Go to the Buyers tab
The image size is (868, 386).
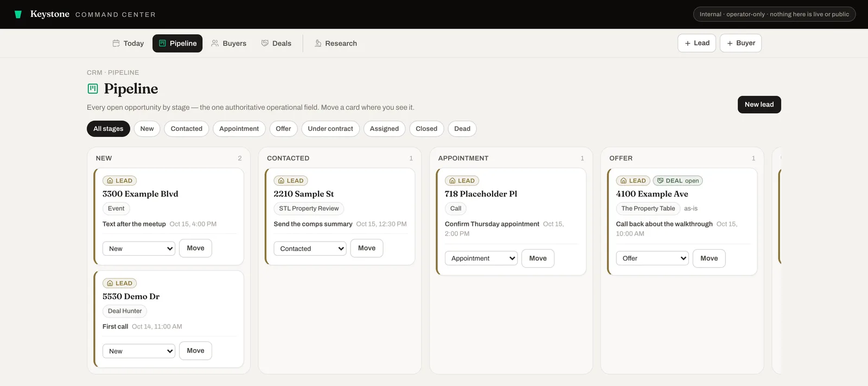tap(228, 43)
